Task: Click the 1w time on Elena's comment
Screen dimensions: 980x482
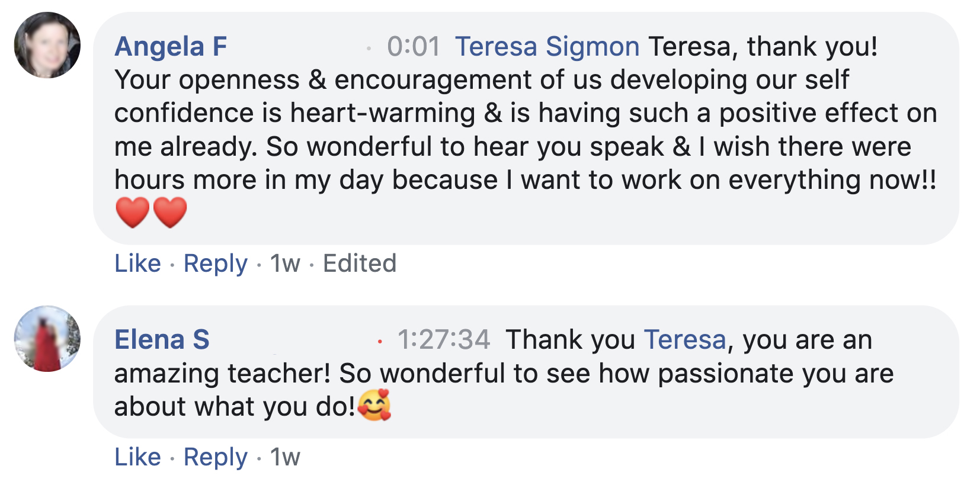Action: 285,457
